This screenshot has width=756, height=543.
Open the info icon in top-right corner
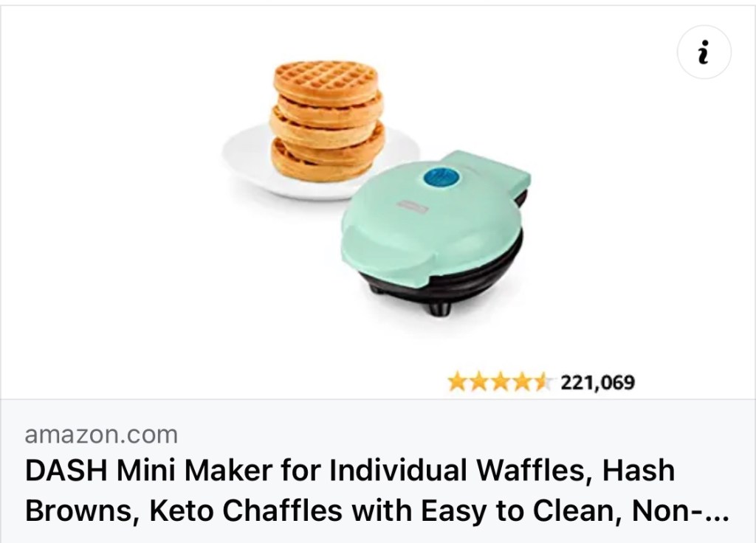704,52
